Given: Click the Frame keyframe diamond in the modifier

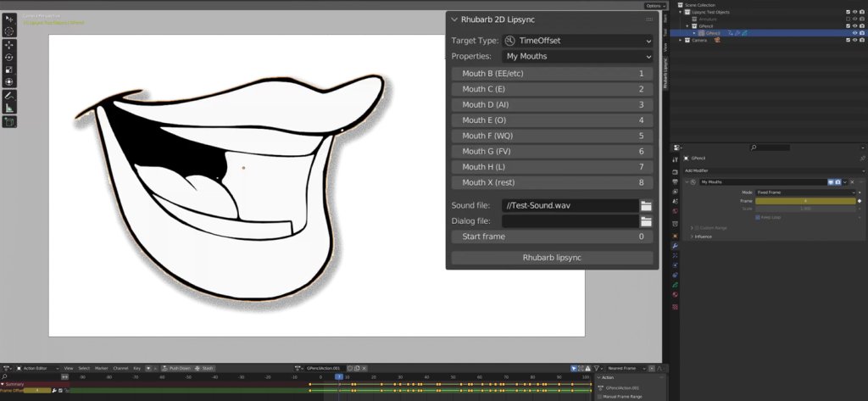Looking at the screenshot, I should coord(860,201).
